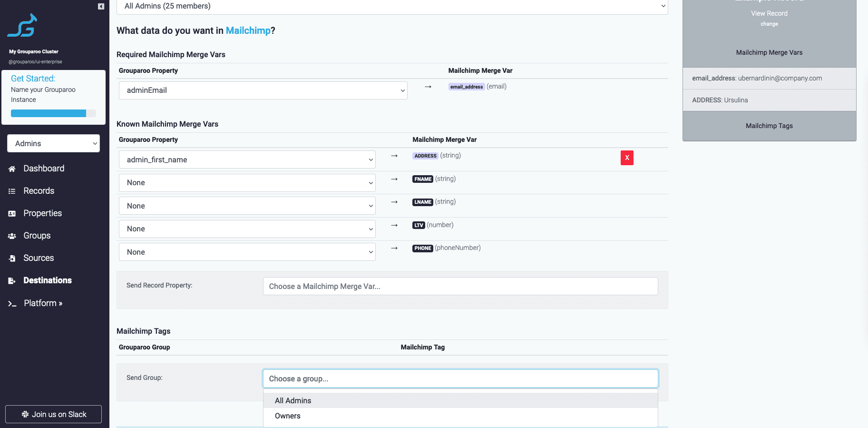The width and height of the screenshot is (868, 428).
Task: Open the admin_first_name property dropdown
Action: [x=247, y=159]
